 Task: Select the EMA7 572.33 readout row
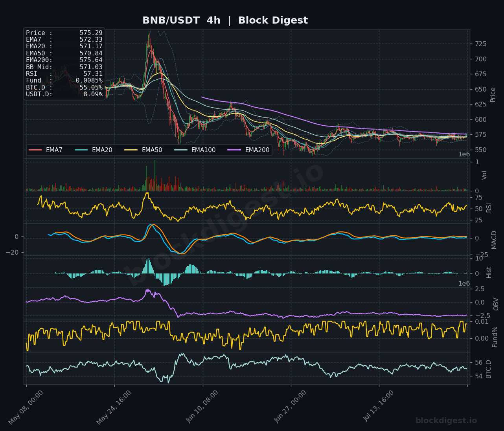(64, 40)
